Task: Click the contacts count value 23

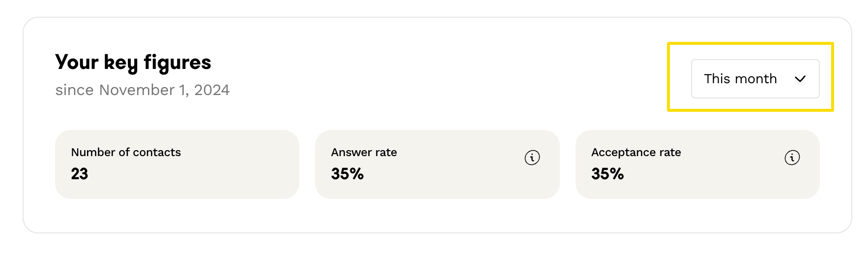Action: tap(80, 174)
